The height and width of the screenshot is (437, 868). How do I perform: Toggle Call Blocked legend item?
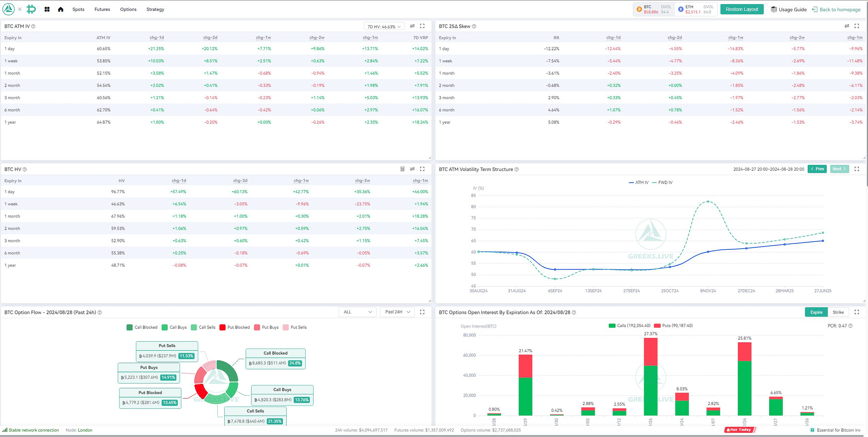(142, 327)
